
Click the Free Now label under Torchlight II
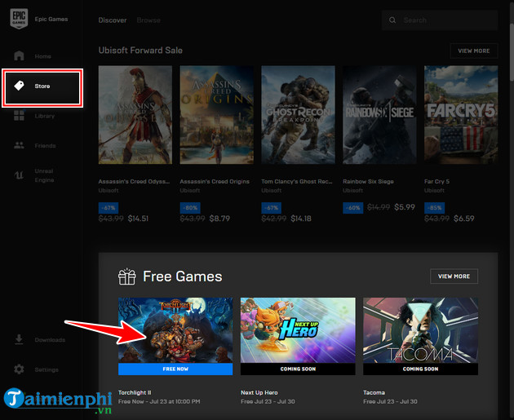tap(175, 369)
